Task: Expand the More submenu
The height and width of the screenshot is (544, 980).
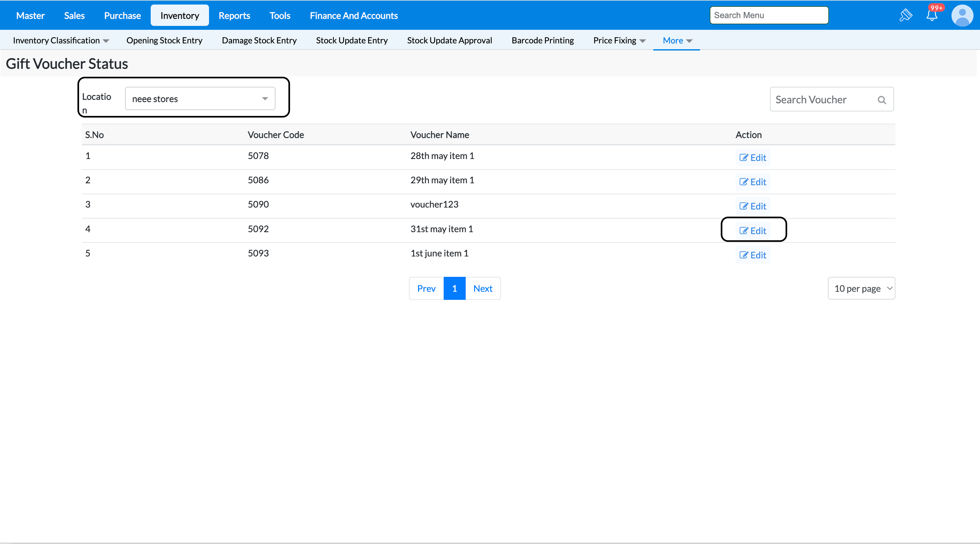Action: (677, 40)
